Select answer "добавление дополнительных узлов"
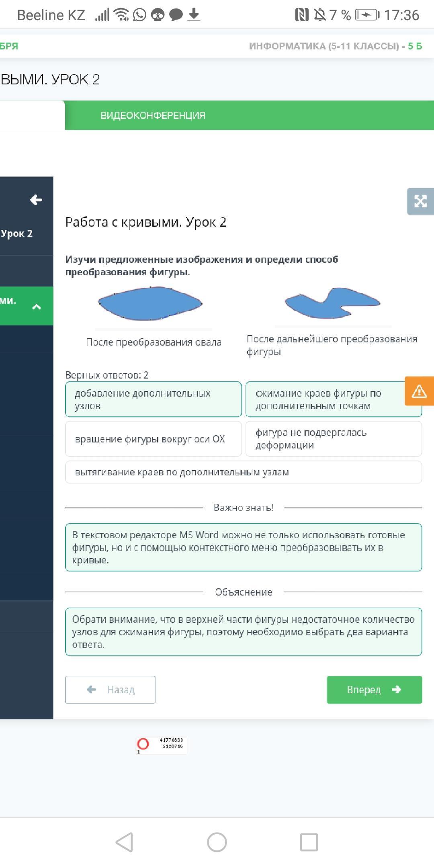Image resolution: width=434 pixels, height=868 pixels. coord(153,399)
